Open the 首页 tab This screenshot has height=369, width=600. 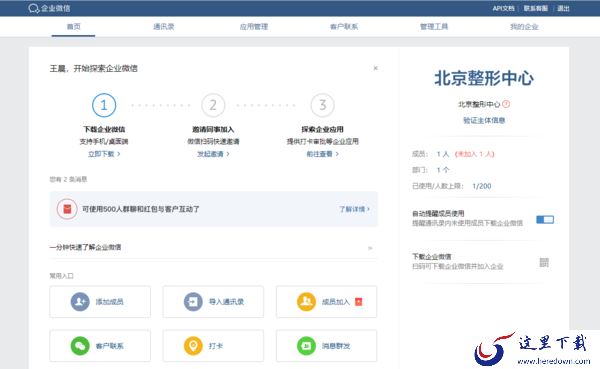pyautogui.click(x=73, y=26)
